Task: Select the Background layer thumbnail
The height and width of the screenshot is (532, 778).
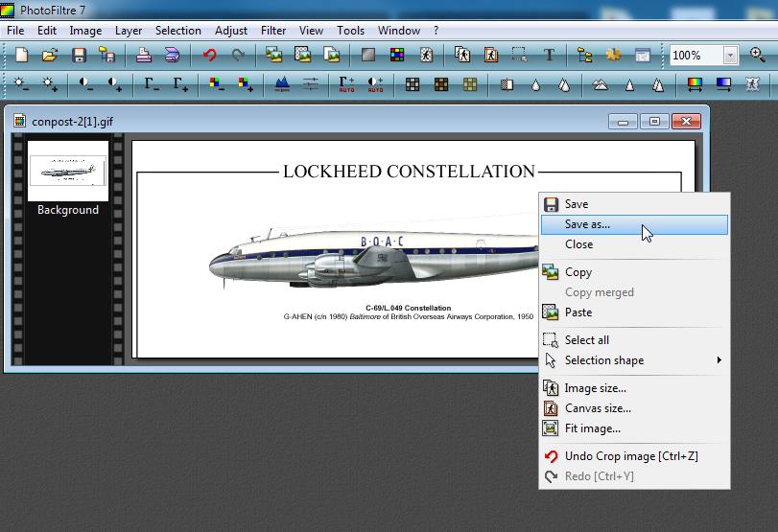Action: tap(68, 171)
